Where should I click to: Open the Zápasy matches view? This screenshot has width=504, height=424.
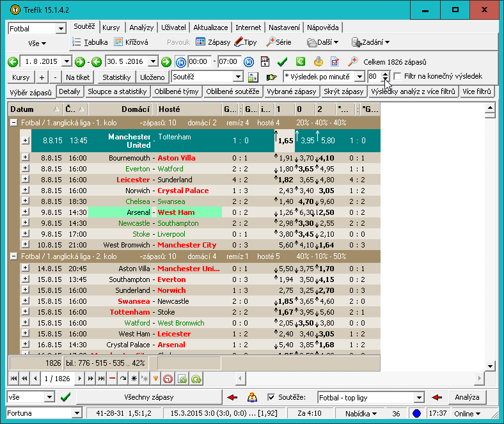213,42
